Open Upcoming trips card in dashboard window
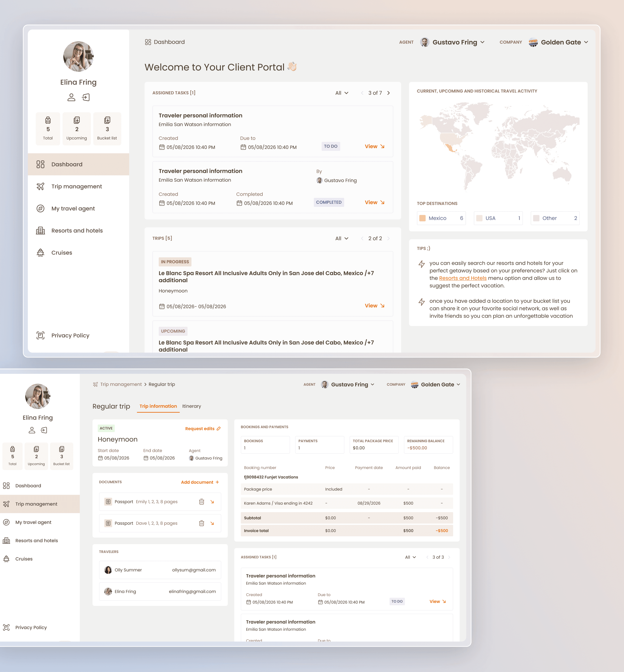This screenshot has width=624, height=672. coord(77,129)
